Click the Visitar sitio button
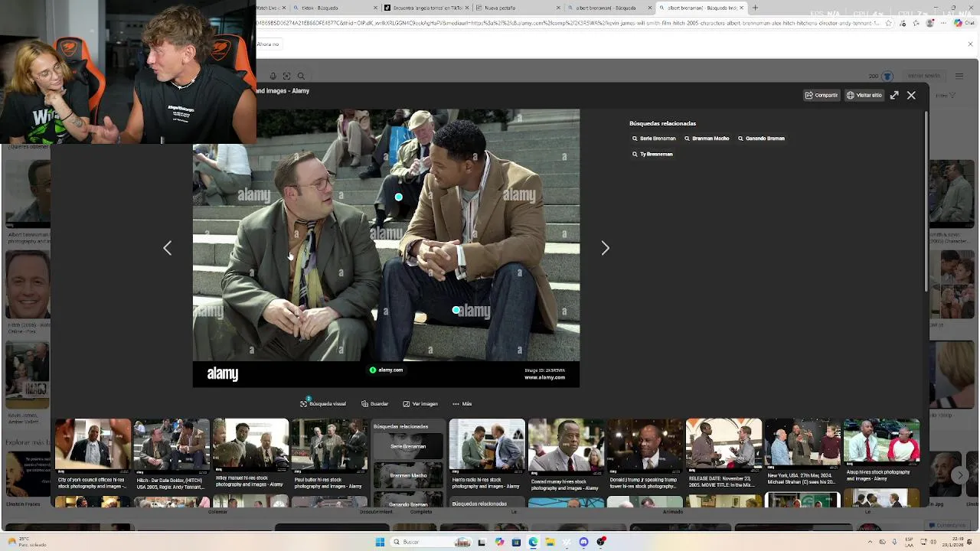Image resolution: width=980 pixels, height=551 pixels. point(864,95)
